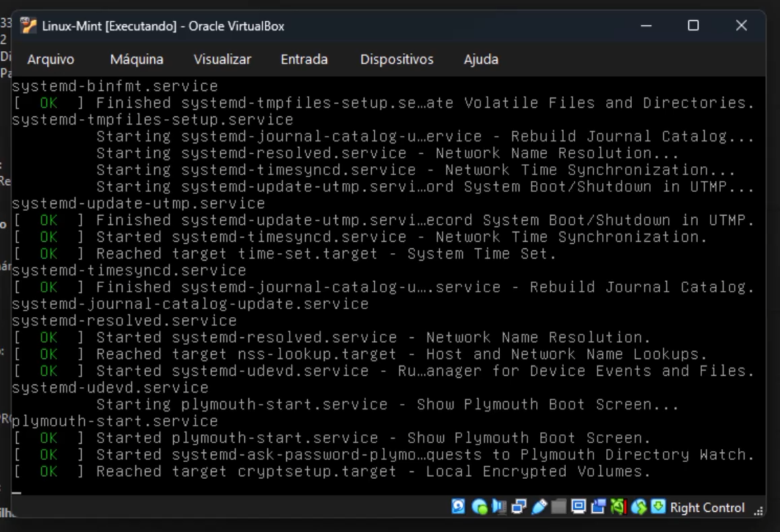Screen dimensions: 780x532
Task: Click the audio speaker status icon
Action: 499,506
